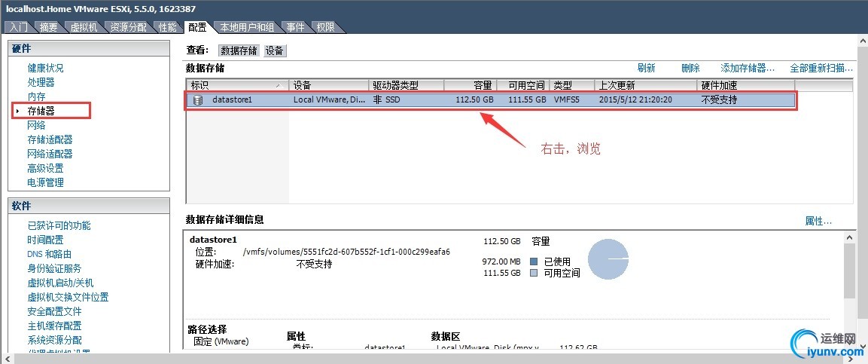868x364 pixels.
Task: Sort by 上次更新 column header
Action: [645, 85]
